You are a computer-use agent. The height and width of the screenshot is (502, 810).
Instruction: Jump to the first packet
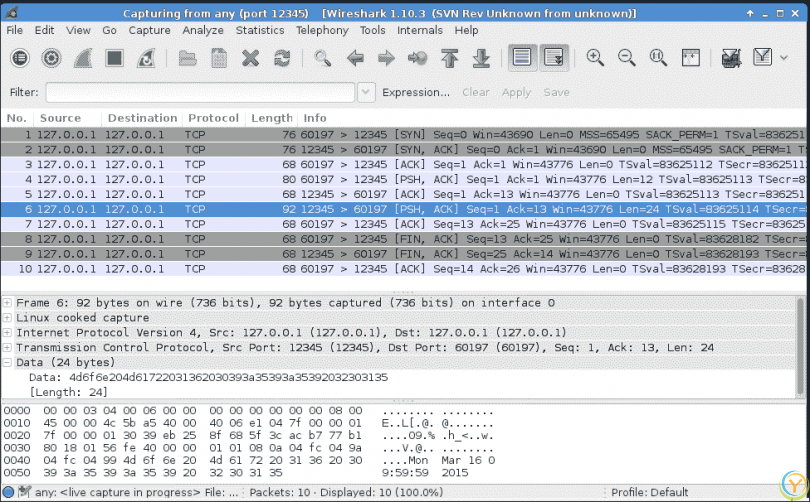pyautogui.click(x=449, y=58)
